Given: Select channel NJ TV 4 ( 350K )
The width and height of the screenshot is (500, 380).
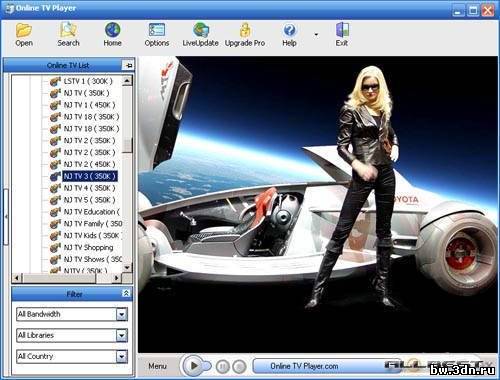Looking at the screenshot, I should (x=89, y=188).
